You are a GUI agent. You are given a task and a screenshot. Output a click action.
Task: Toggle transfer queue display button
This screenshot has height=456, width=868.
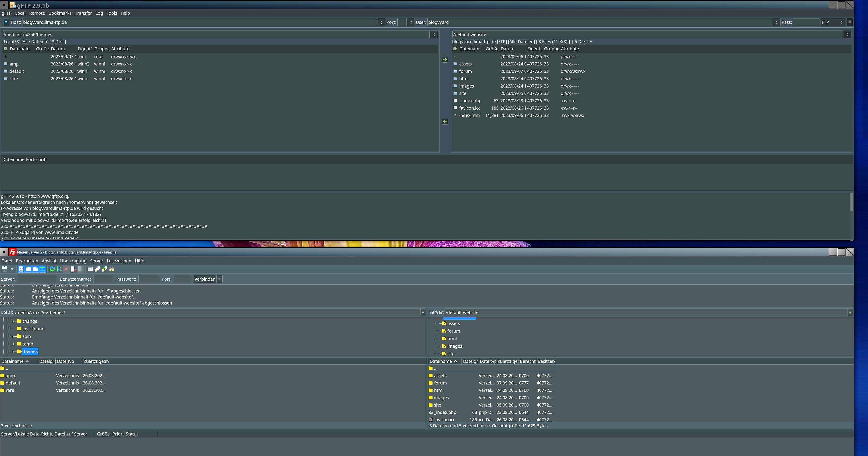pyautogui.click(x=43, y=269)
